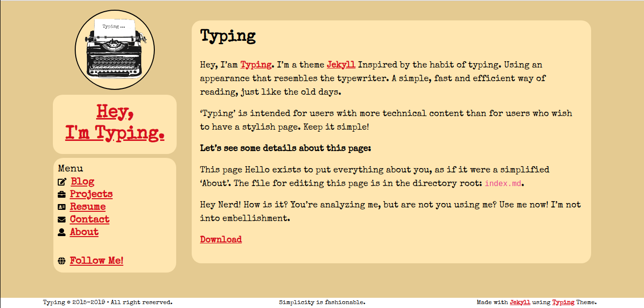Viewport: 644px width, 308px height.
Task: Click the Download link
Action: pos(221,240)
